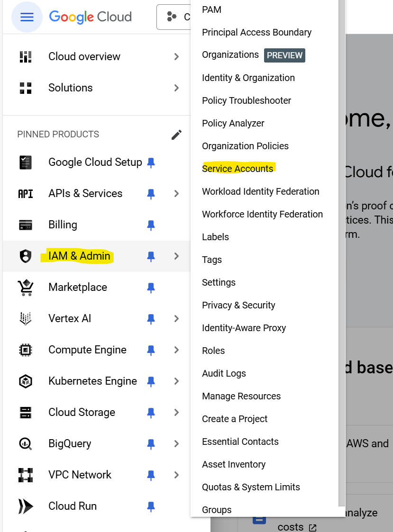Image resolution: width=393 pixels, height=532 pixels.
Task: Expand the APIs & Services submenu chevron
Action: pyautogui.click(x=176, y=194)
